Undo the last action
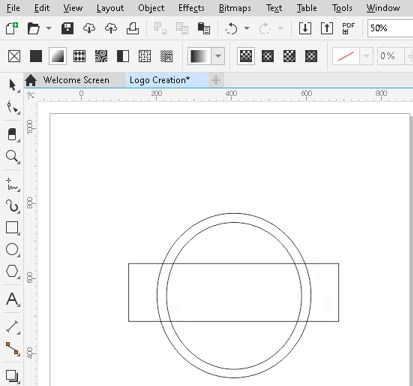Screen dimensions: 413x386 tap(231, 28)
